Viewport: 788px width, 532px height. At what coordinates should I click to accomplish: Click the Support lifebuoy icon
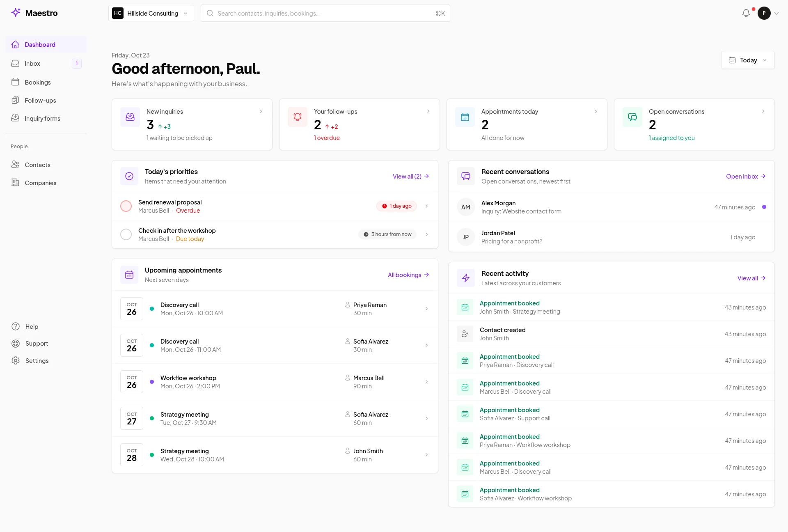pyautogui.click(x=16, y=344)
